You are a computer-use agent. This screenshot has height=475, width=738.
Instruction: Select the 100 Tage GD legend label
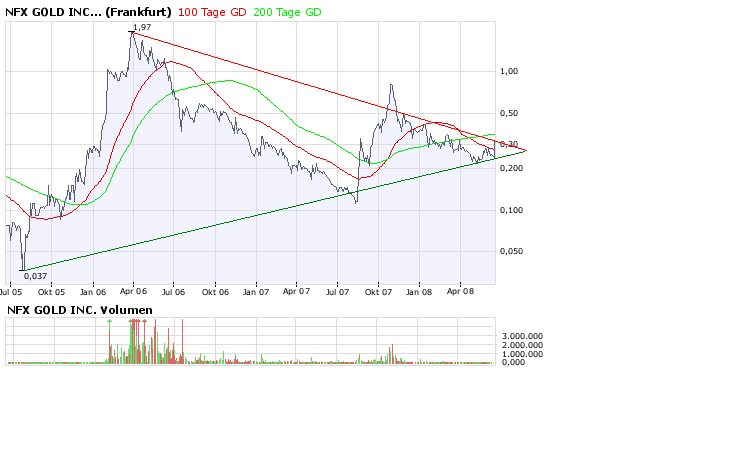212,11
